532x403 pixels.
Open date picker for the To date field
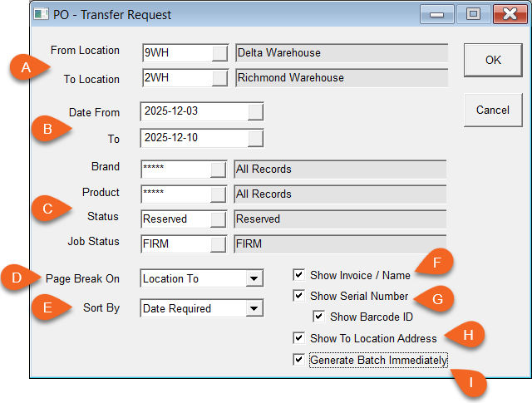point(256,137)
